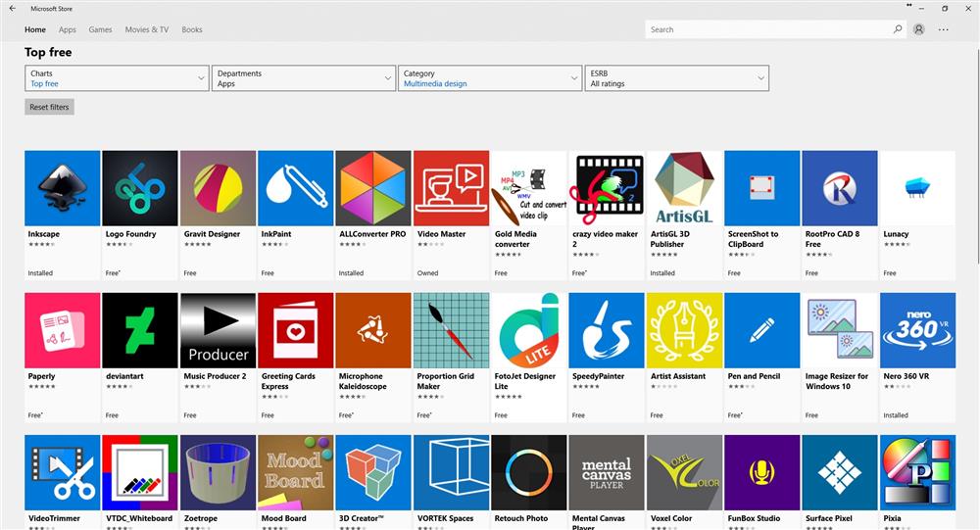Open the crazy video maker 2 icon
The width and height of the screenshot is (980, 530).
pyautogui.click(x=607, y=188)
